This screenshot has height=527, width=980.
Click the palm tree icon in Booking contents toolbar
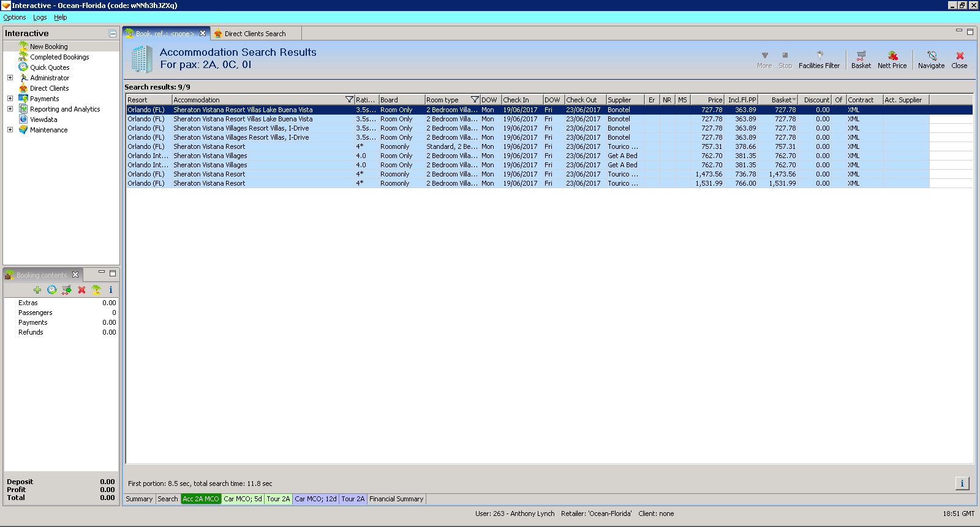point(96,290)
